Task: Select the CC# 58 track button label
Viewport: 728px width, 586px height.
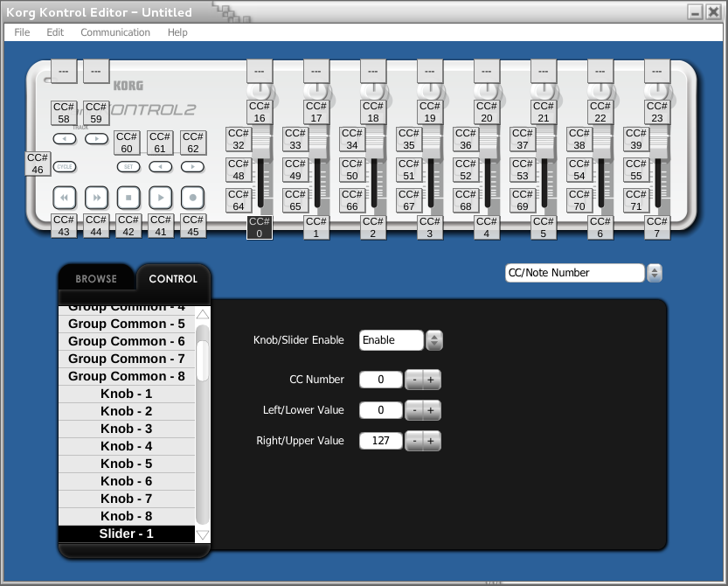Action: coord(64,113)
